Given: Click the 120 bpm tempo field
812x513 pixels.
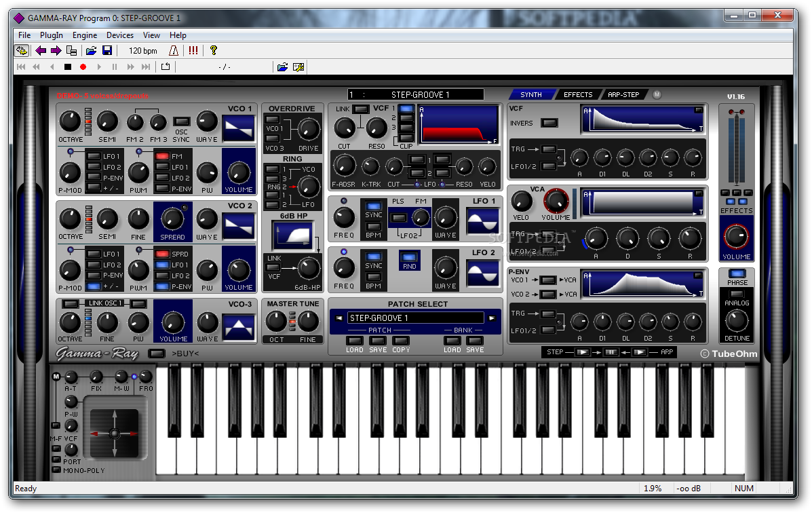Looking at the screenshot, I should [143, 51].
